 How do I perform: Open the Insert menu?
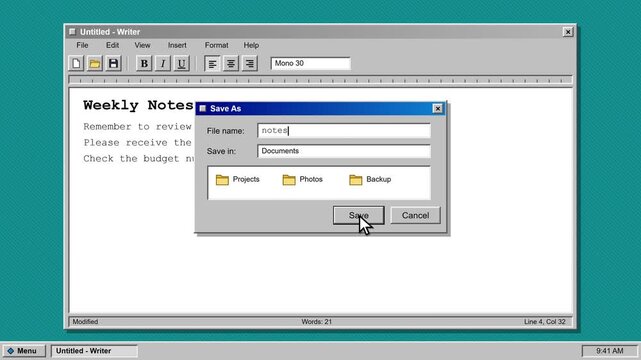coord(177,45)
